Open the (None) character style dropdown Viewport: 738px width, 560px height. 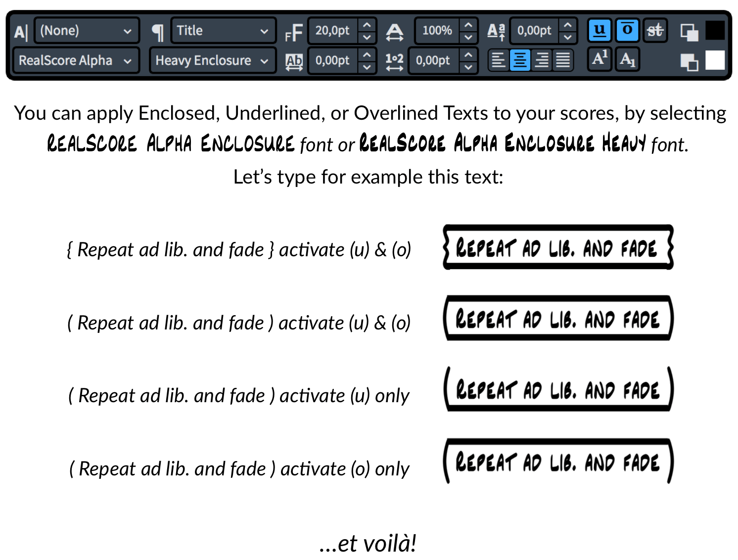tap(87, 31)
